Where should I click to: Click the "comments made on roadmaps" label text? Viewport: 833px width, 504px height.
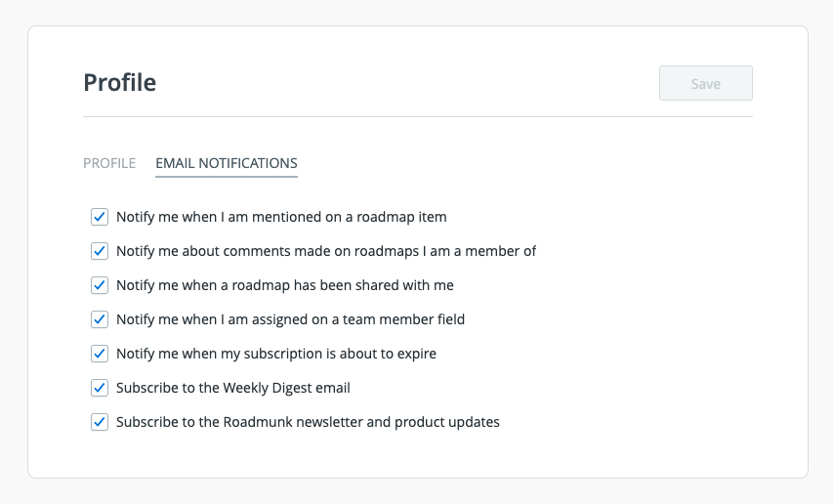(x=326, y=251)
